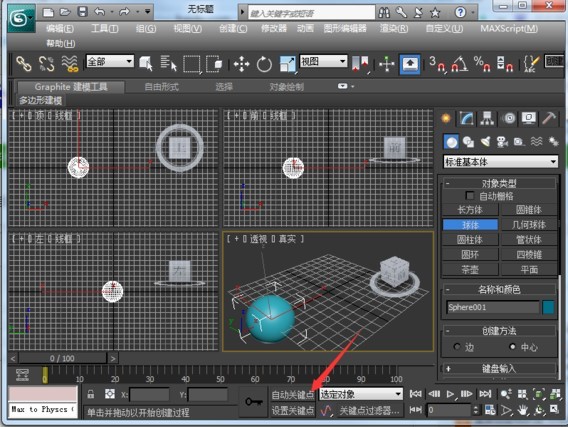Open the 选定对象 dropdown

361,394
